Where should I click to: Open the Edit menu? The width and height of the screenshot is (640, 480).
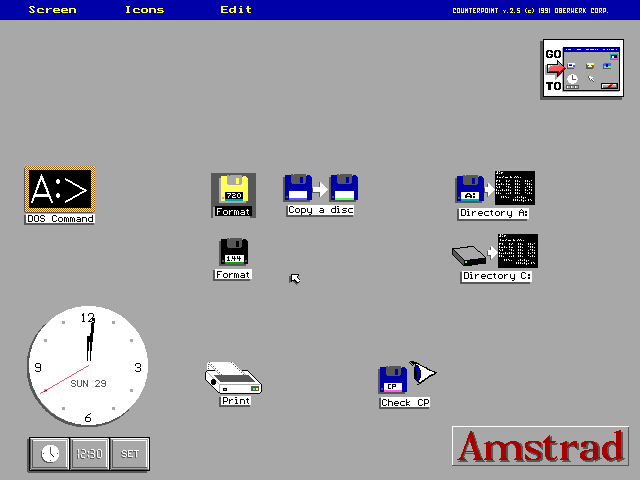click(x=236, y=10)
